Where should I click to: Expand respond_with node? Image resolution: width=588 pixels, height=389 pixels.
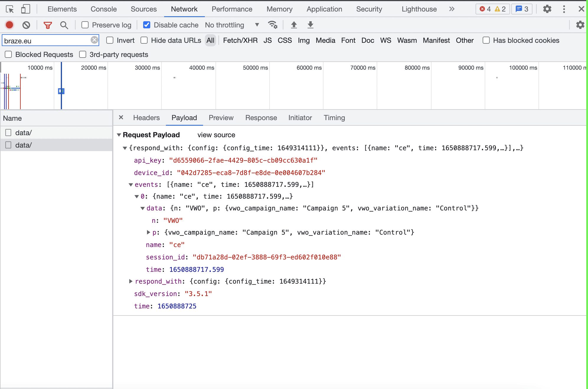click(x=131, y=281)
